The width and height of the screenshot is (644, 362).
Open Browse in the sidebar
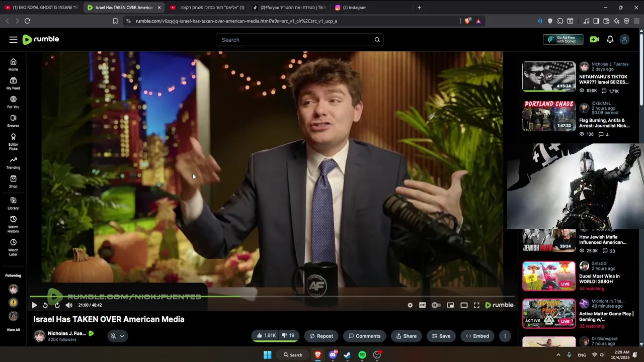(x=13, y=121)
